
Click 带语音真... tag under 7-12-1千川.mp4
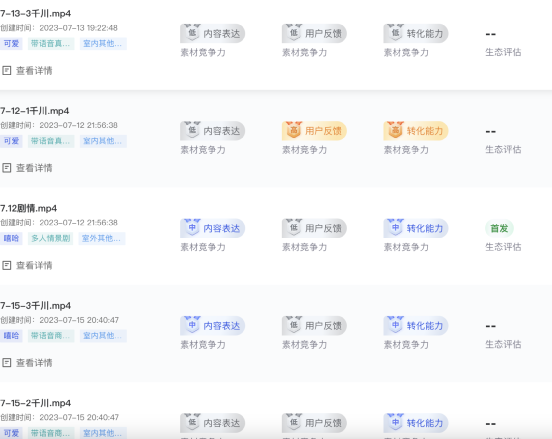[51, 141]
